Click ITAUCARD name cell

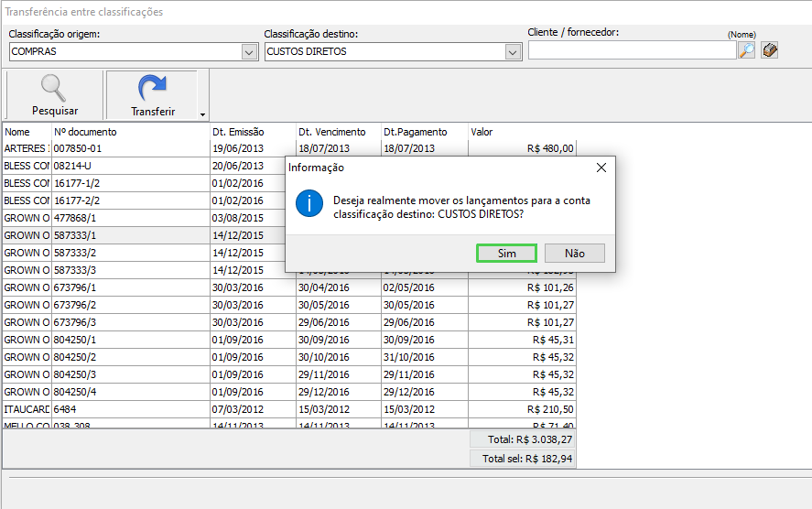(x=27, y=409)
